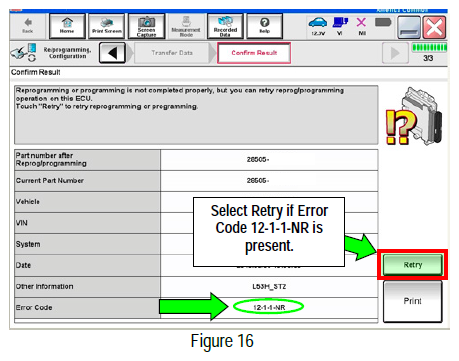Check the vehicle battery voltage icon

(x=318, y=26)
